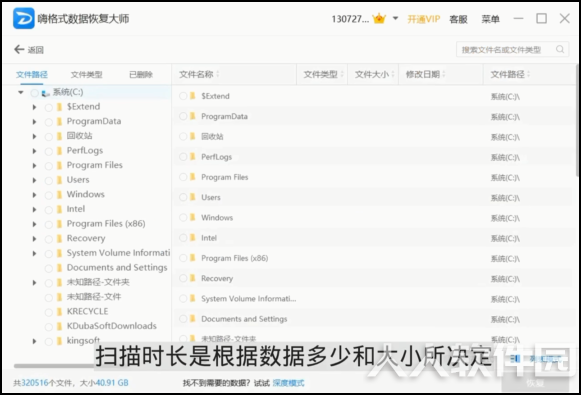Click the KDubaSoftDownloads folder icon in tree
581x395 pixels.
click(59, 326)
